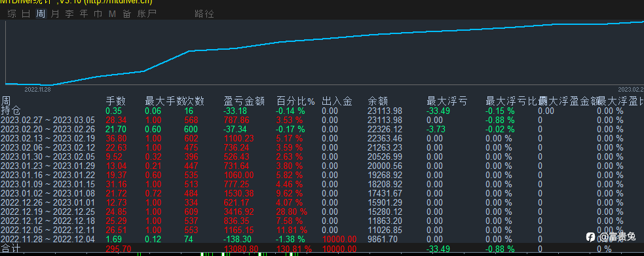Select the highlighted 周 weekly tab
This screenshot has height=256, width=644.
click(41, 14)
